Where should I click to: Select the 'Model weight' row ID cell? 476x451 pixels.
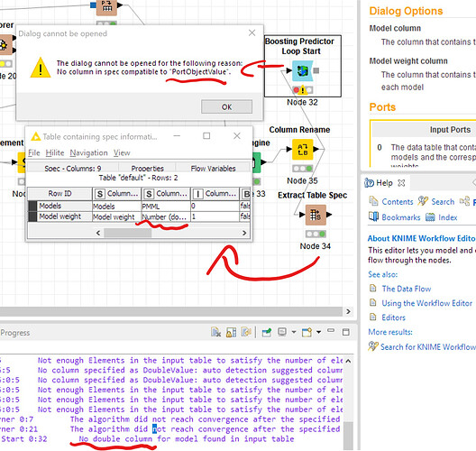(x=59, y=216)
